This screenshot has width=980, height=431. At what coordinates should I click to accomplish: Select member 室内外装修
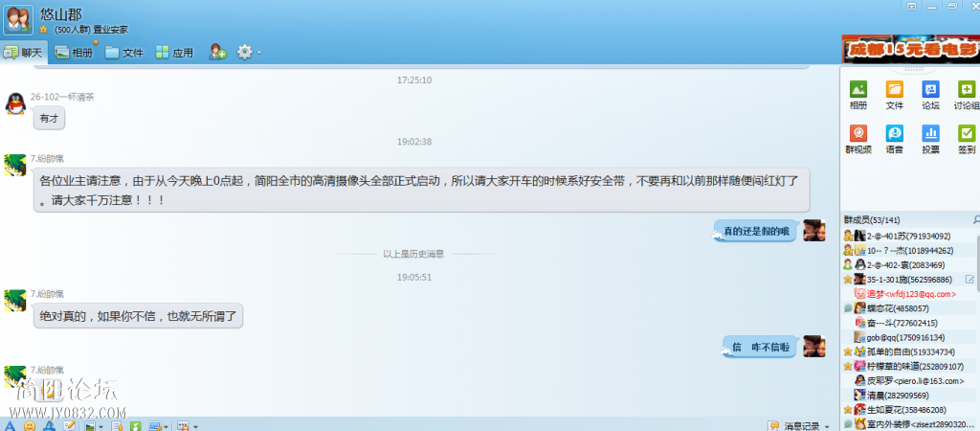click(908, 424)
